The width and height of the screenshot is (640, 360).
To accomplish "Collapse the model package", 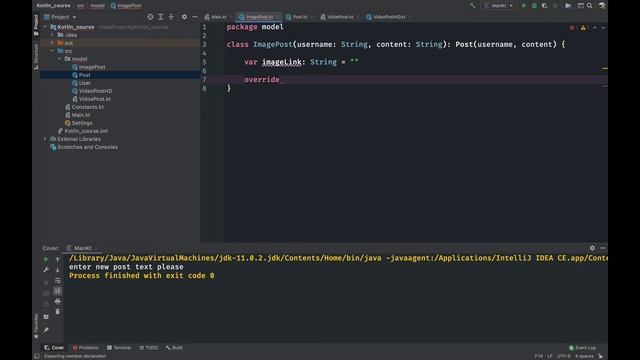I will pos(60,59).
